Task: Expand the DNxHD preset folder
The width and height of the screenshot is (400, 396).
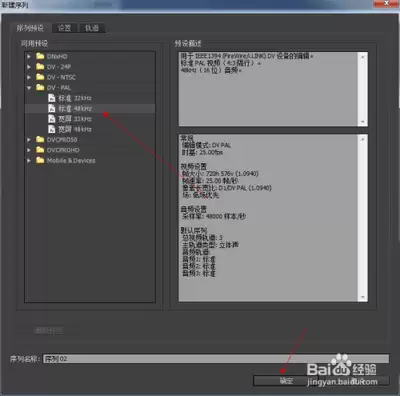Action: tap(29, 57)
